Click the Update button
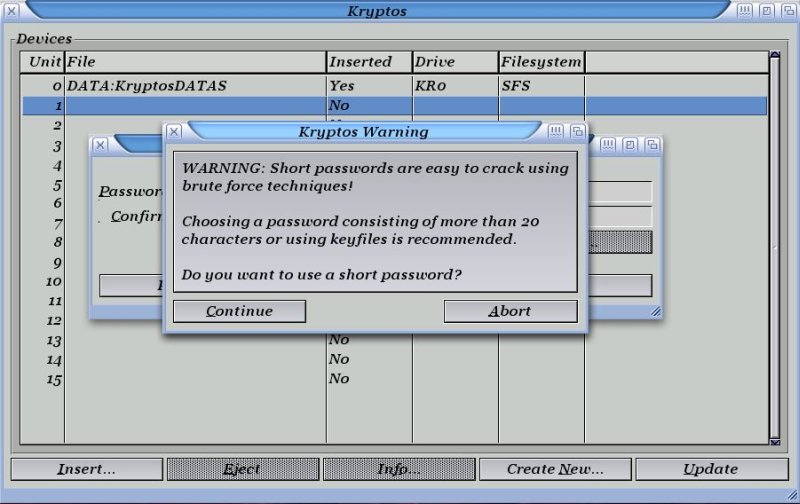 tap(712, 469)
